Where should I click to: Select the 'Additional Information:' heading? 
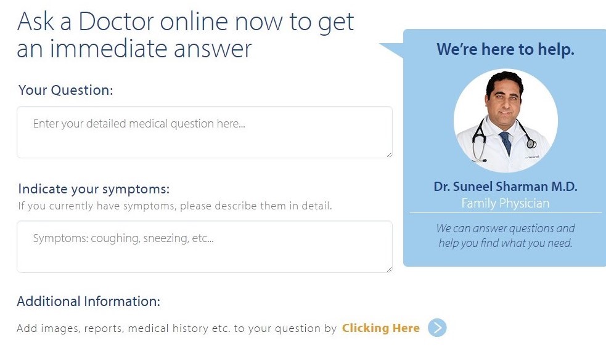(88, 302)
